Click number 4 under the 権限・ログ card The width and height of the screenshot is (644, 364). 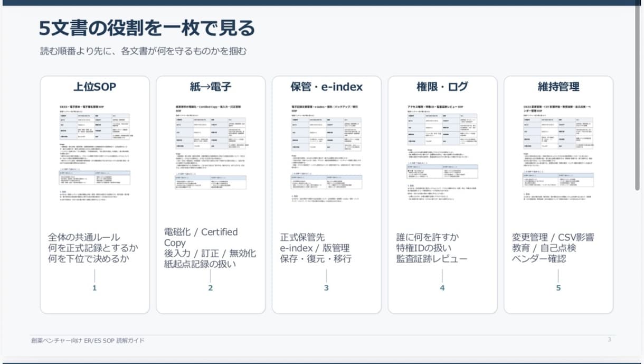[x=442, y=288]
